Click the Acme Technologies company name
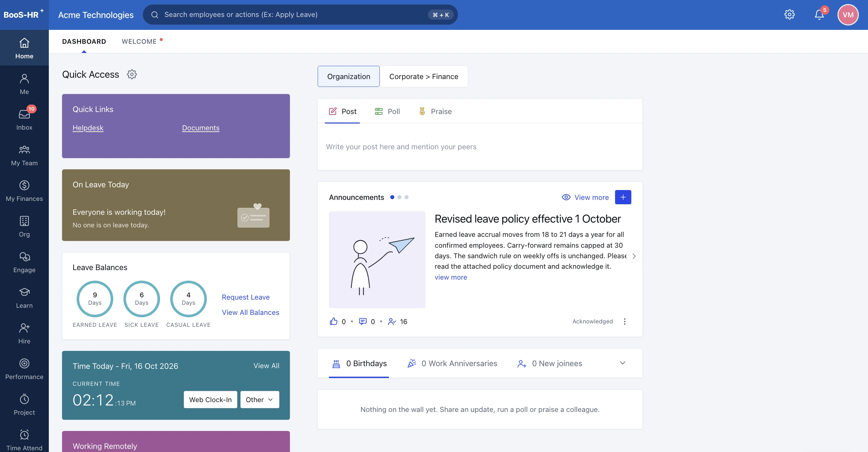The image size is (868, 452). click(96, 15)
